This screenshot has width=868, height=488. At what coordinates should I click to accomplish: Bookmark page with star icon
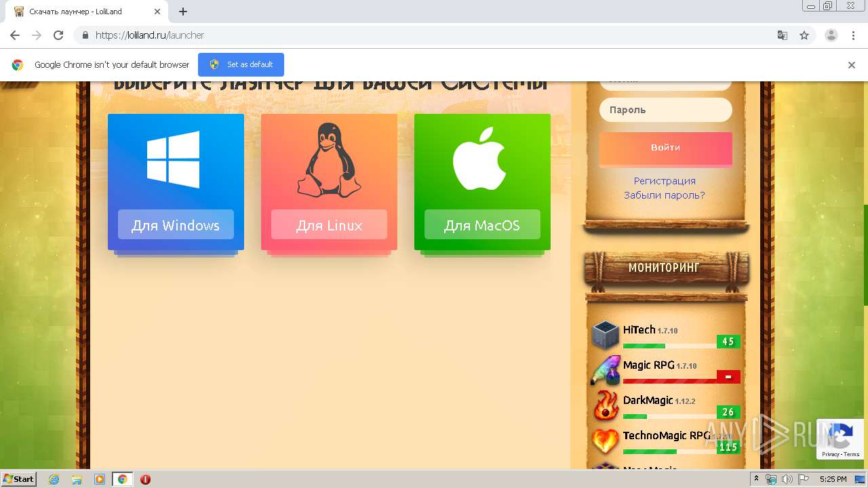point(804,35)
